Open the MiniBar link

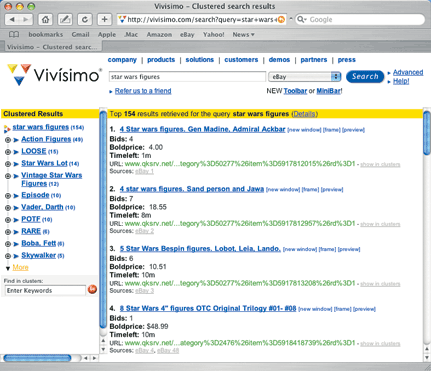328,91
